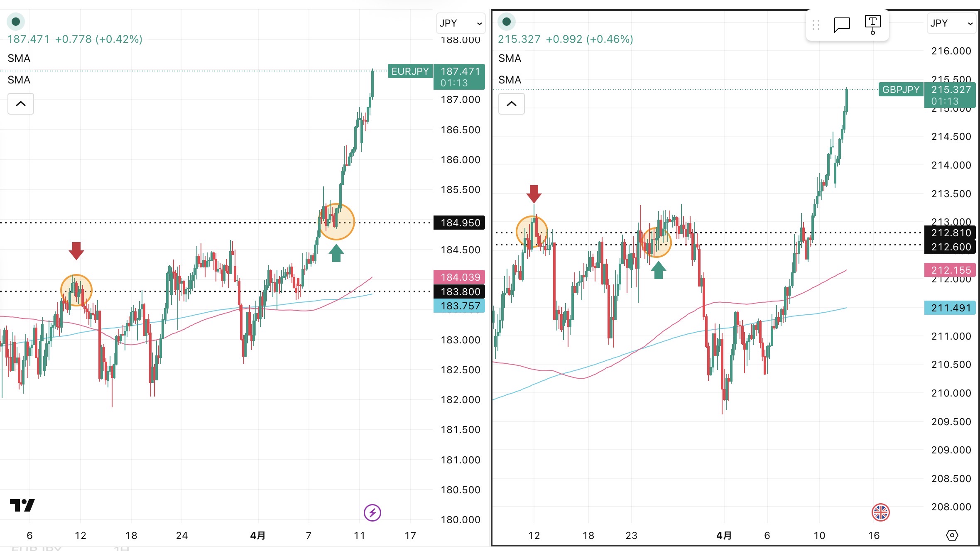
Task: Collapse indicator legend on EURJPY chart
Action: pos(21,103)
